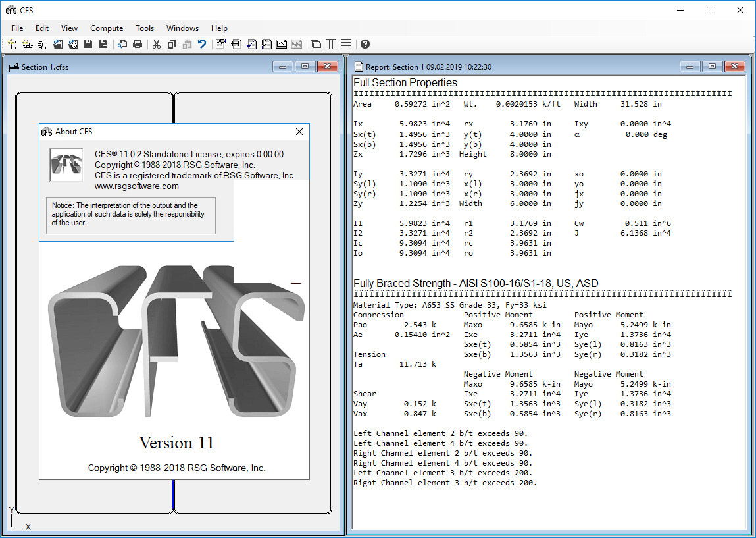Click the www.rsgsoftware.com website text
This screenshot has width=756, height=538.
click(137, 186)
